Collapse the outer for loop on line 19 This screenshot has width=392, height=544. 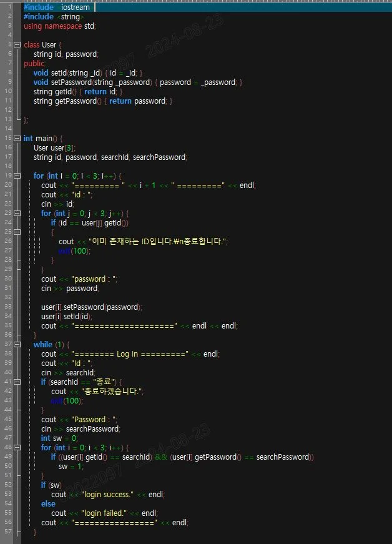(17, 176)
